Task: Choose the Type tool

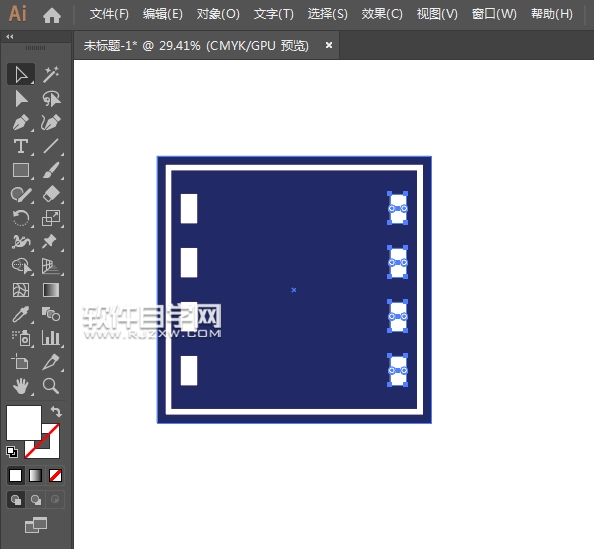Action: pos(21,146)
